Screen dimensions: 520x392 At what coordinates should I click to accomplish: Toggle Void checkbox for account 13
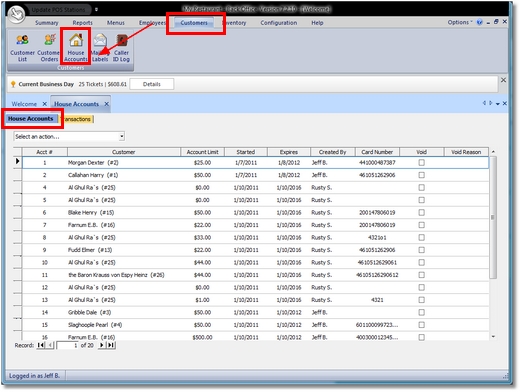click(x=421, y=300)
